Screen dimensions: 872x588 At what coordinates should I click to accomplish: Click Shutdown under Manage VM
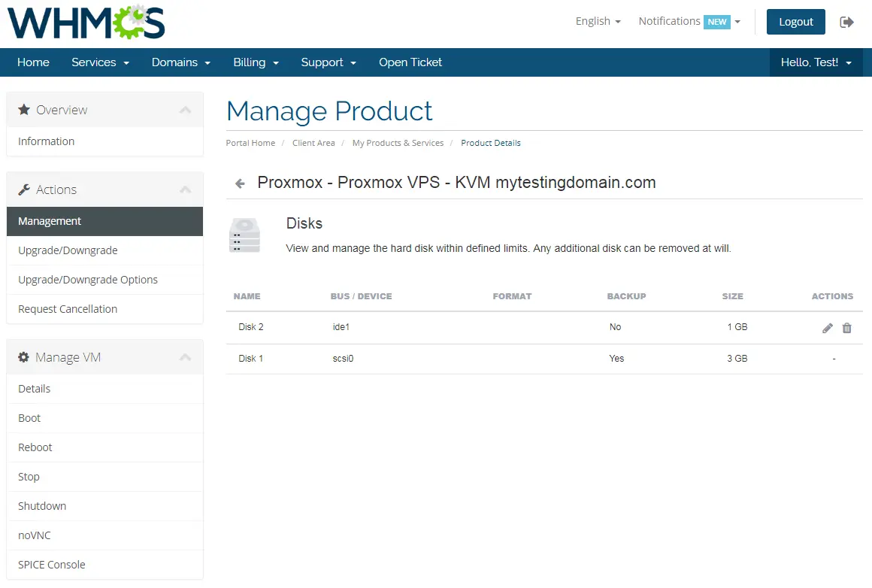tap(104, 506)
